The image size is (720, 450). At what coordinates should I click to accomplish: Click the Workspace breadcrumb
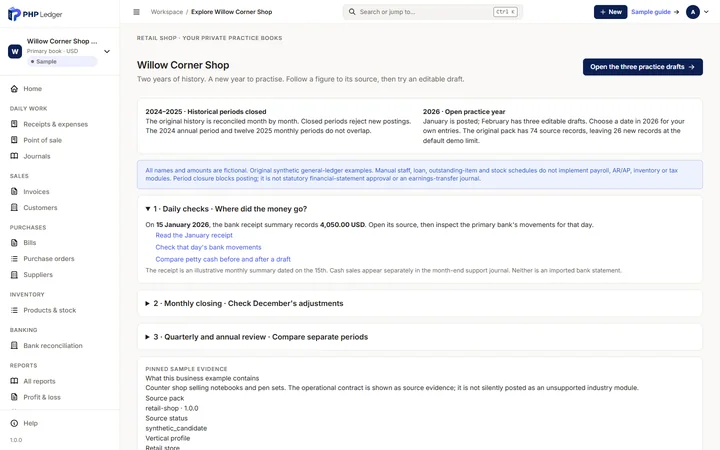pos(167,12)
